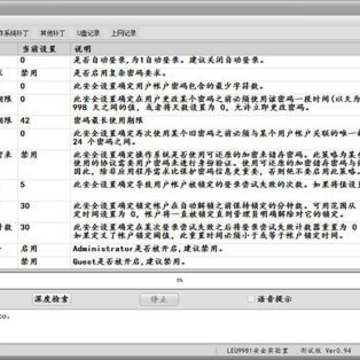Open the 上网记录 tab

(x=124, y=33)
